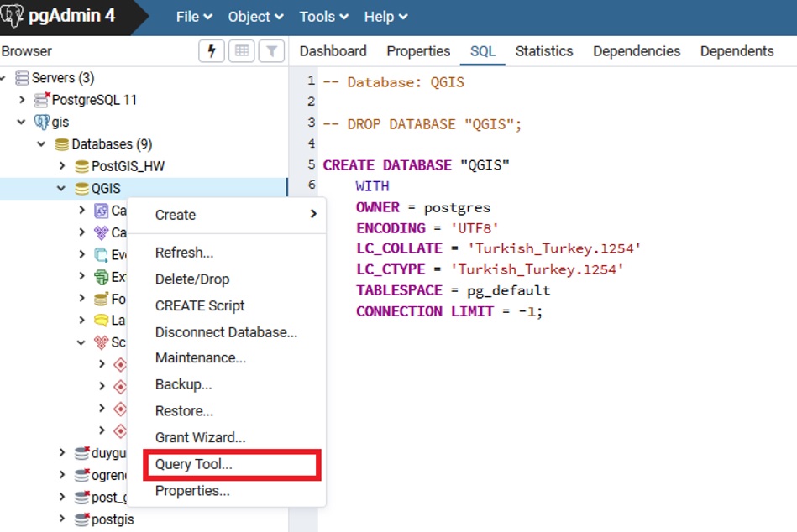Click the PostGIS_HW database icon

[x=81, y=166]
